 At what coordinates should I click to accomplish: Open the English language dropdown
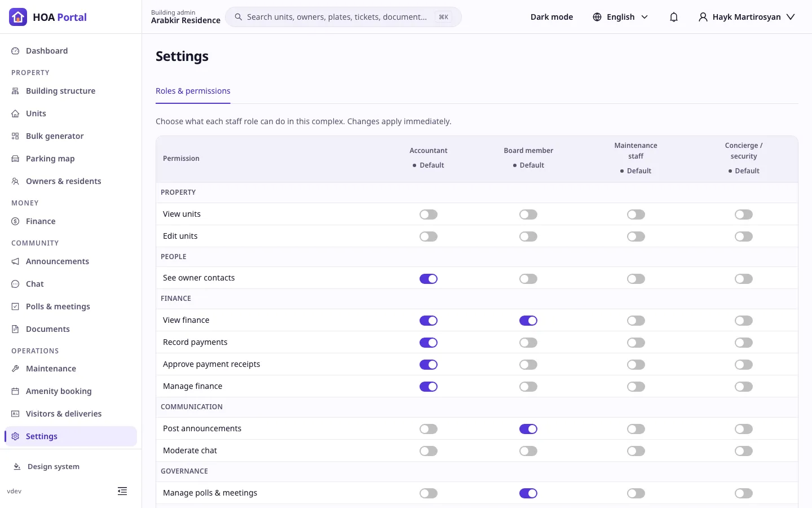point(620,17)
